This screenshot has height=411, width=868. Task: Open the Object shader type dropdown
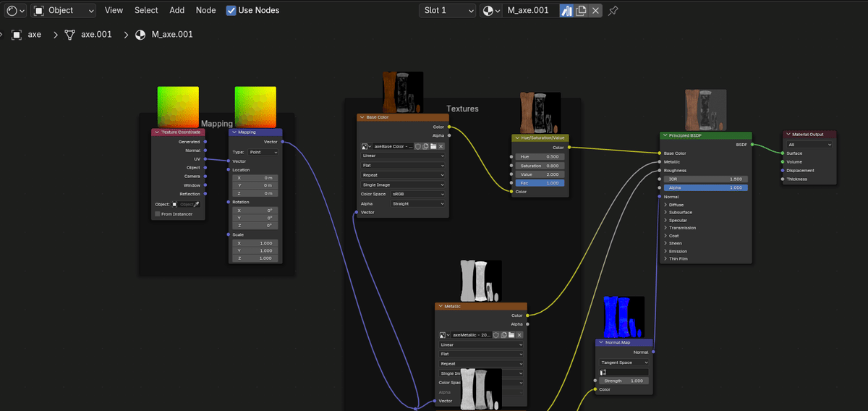(x=64, y=10)
